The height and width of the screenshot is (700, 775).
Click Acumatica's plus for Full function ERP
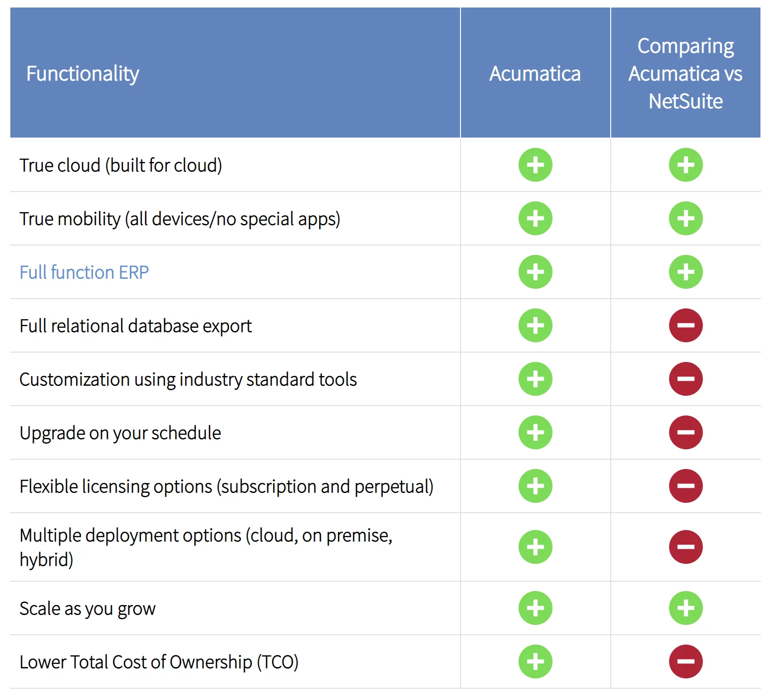pyautogui.click(x=535, y=272)
